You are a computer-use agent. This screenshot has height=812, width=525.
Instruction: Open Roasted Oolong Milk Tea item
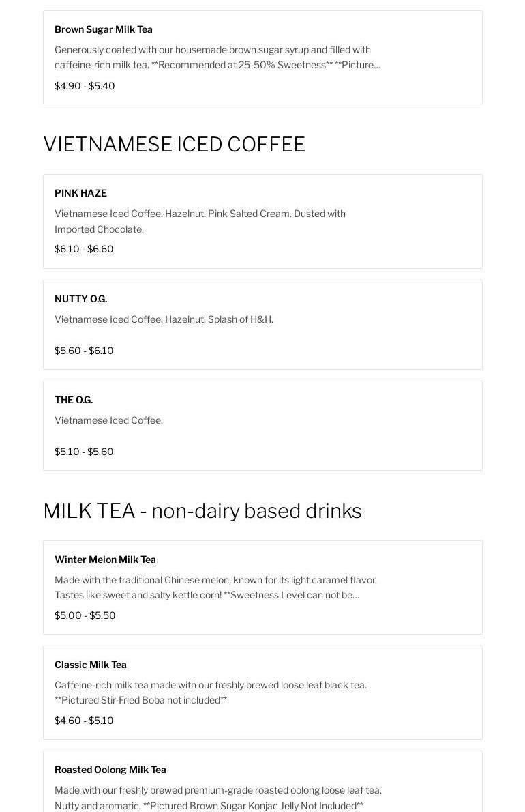110,770
